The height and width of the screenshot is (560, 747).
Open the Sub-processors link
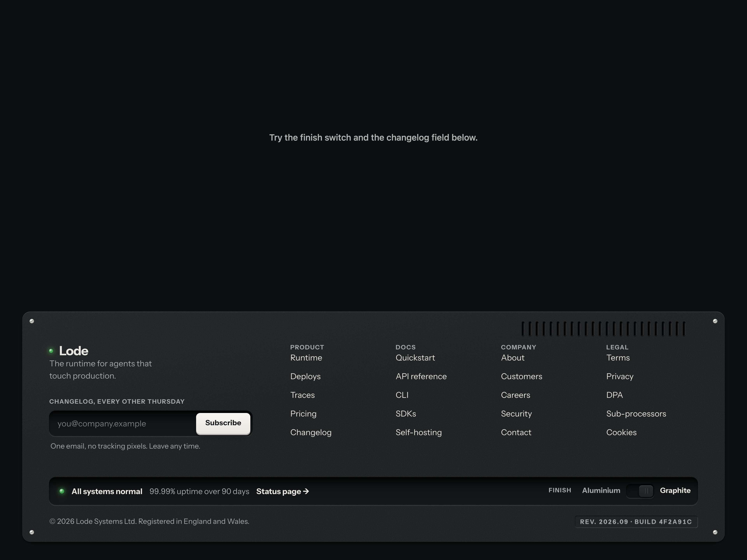[636, 414]
